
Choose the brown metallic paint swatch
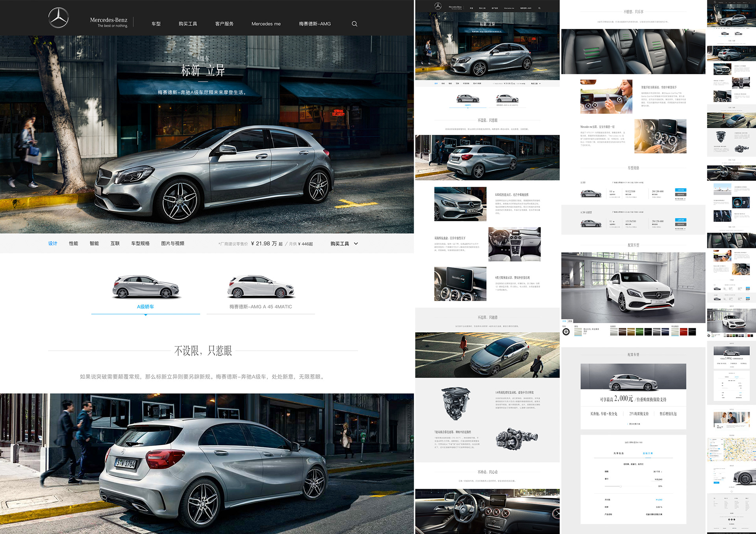[x=622, y=332]
